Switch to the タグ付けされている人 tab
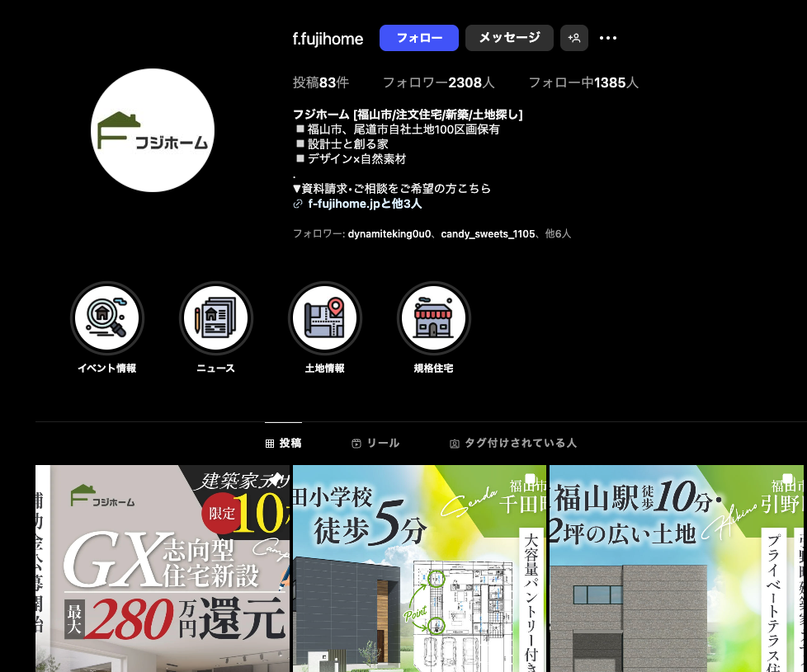This screenshot has width=807, height=672. pyautogui.click(x=512, y=444)
